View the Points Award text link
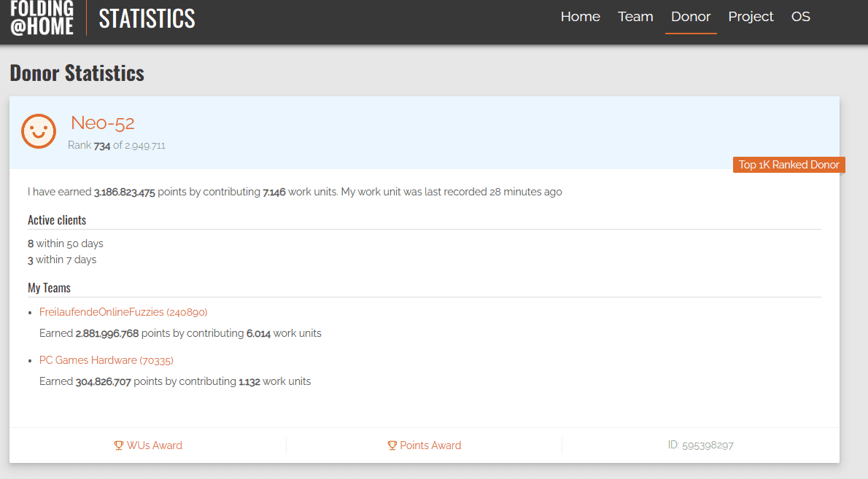Image resolution: width=868 pixels, height=479 pixels. (430, 445)
